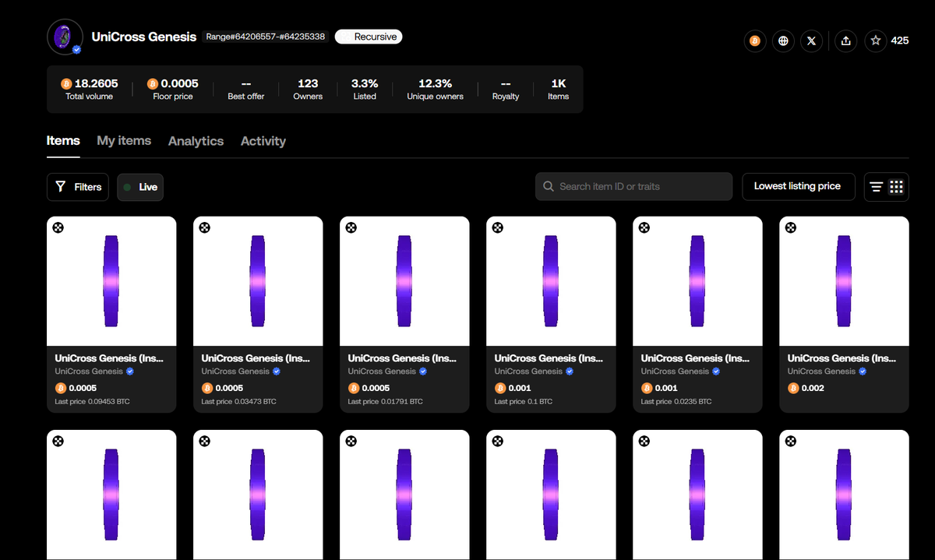Image resolution: width=935 pixels, height=560 pixels.
Task: Click the 123 Owners stat
Action: click(x=308, y=89)
